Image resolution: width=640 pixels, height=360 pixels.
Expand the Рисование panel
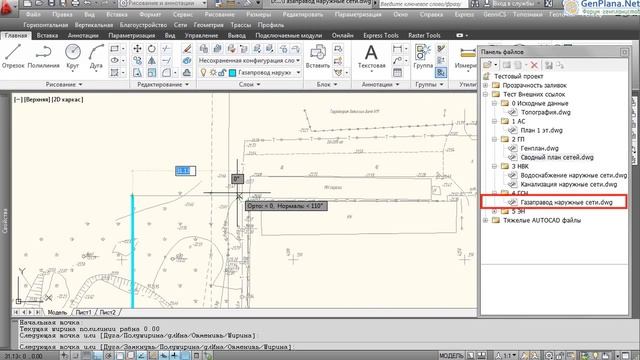coord(64,84)
